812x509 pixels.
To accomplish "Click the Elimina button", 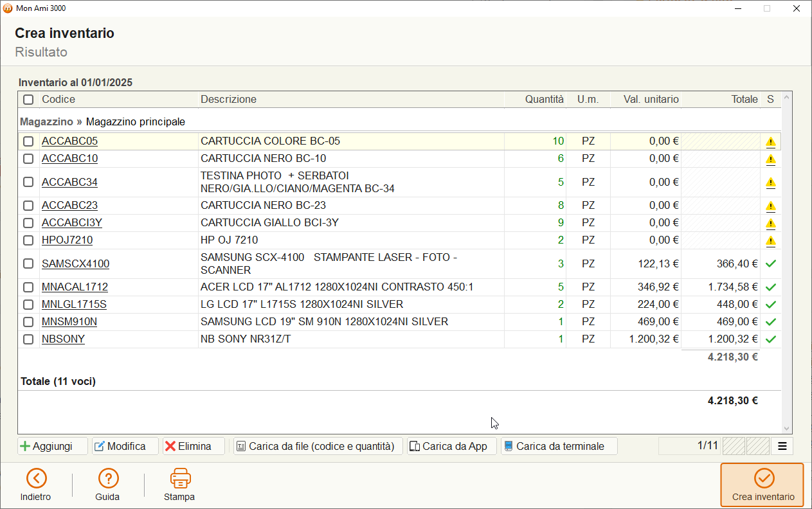I will (194, 446).
